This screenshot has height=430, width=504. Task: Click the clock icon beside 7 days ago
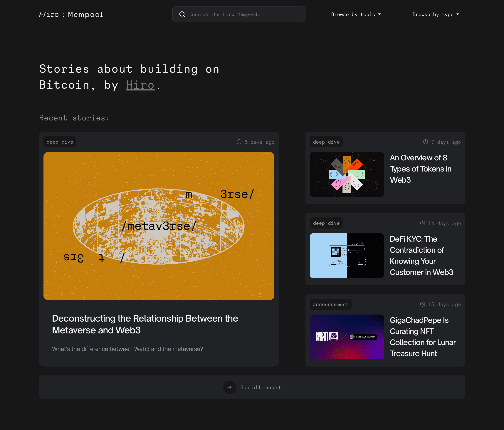click(x=425, y=142)
